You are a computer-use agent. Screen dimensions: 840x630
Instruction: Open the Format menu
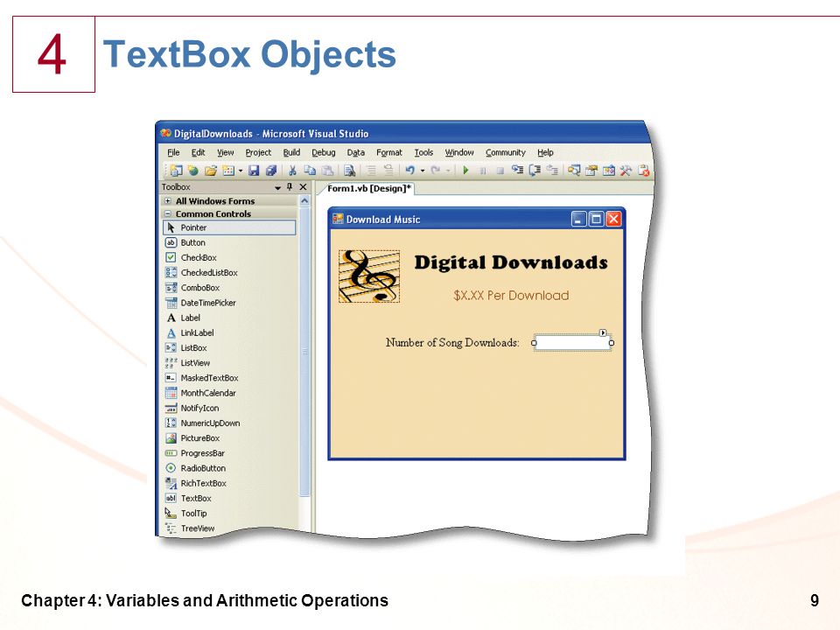point(388,152)
